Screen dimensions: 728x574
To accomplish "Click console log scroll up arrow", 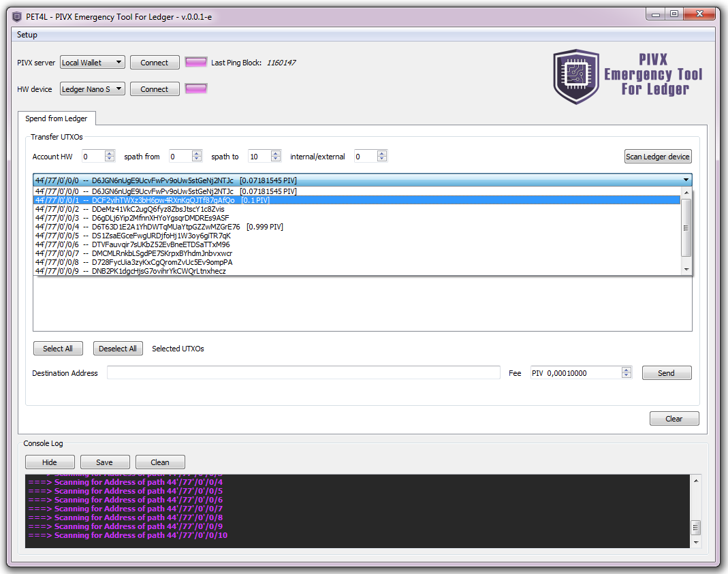I will 695,480.
